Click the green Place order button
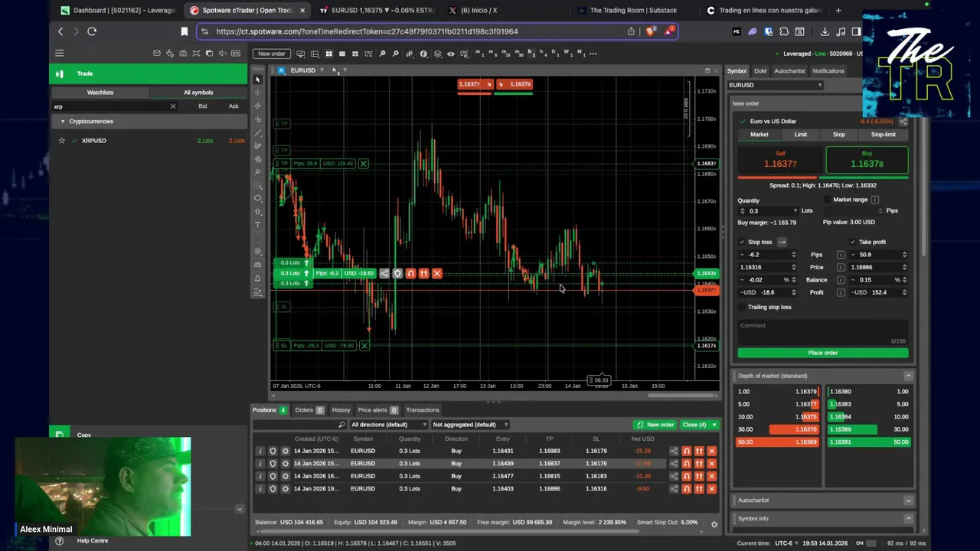The width and height of the screenshot is (980, 551). 823,353
